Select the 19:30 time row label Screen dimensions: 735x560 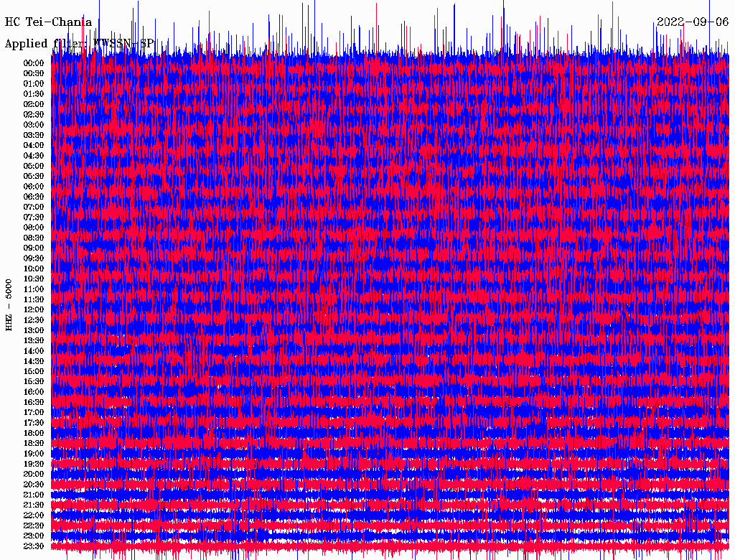(34, 464)
